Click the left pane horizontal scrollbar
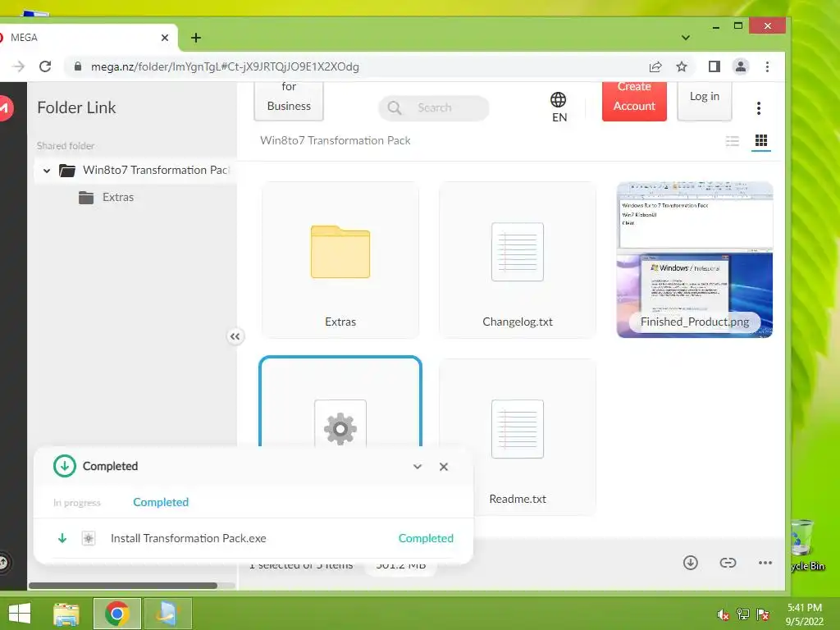840x630 pixels. click(123, 586)
